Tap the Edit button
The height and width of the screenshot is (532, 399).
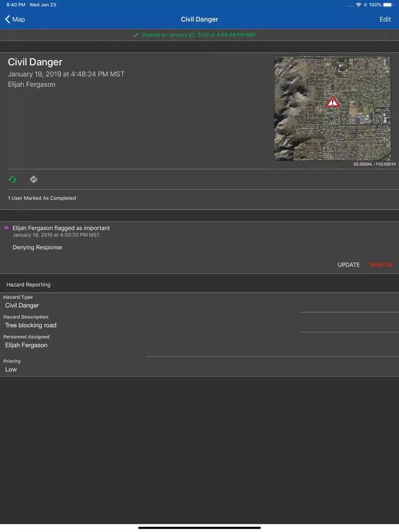coord(385,19)
